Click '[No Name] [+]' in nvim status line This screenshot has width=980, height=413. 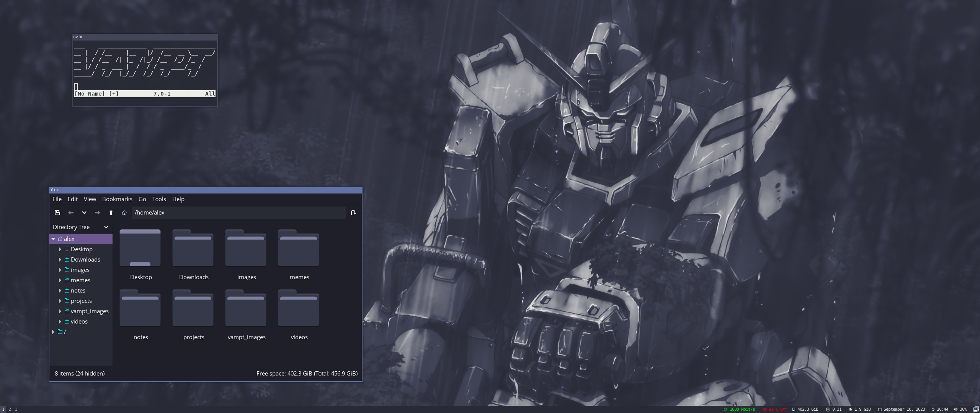(96, 94)
